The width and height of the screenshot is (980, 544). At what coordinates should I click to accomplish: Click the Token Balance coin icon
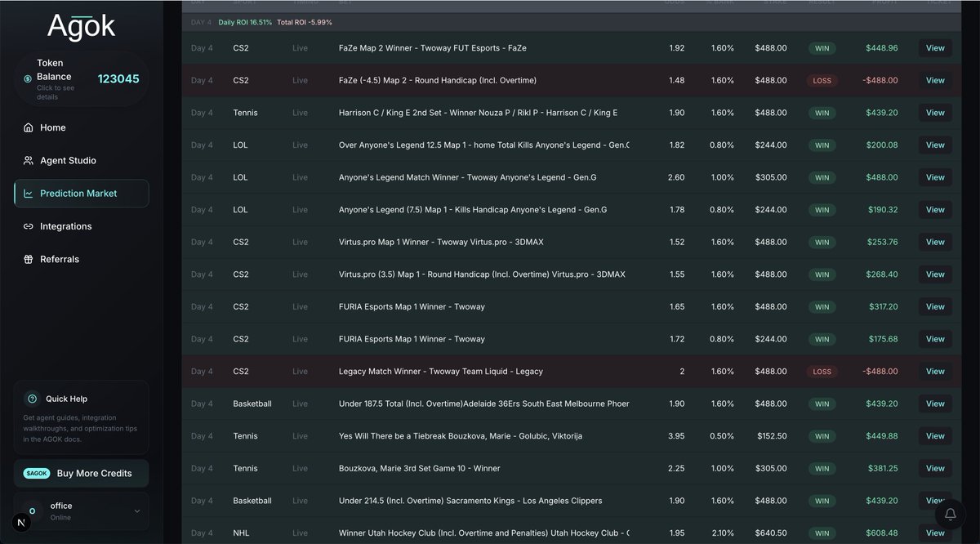coord(28,79)
